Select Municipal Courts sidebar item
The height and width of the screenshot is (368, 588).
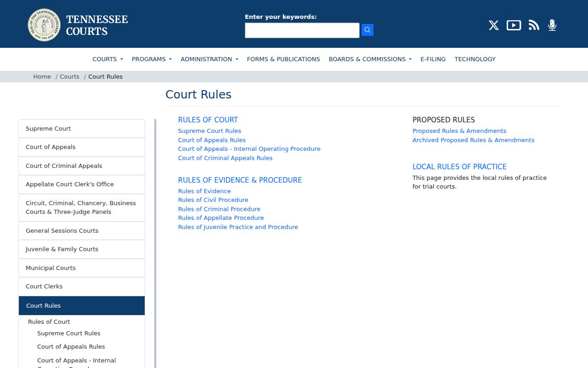tap(82, 268)
